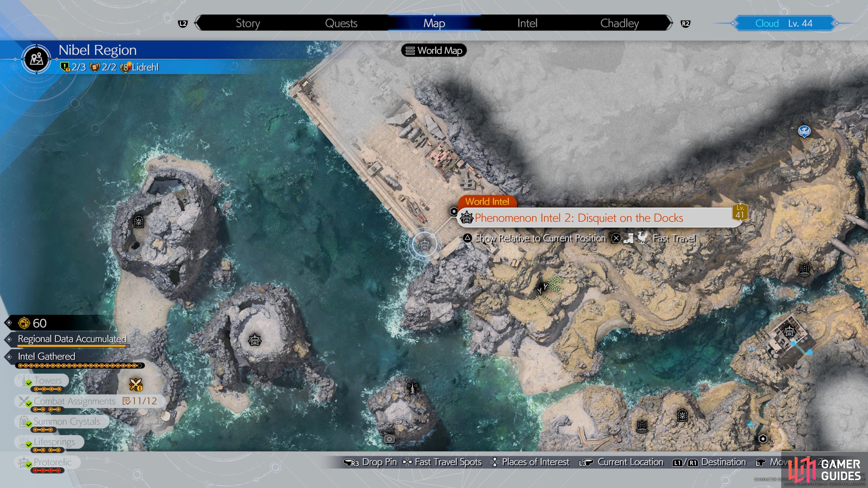Click Phenomenon Intel 2: Disquiet on the Docks
Screen dimensions: 868x488
coord(579,218)
